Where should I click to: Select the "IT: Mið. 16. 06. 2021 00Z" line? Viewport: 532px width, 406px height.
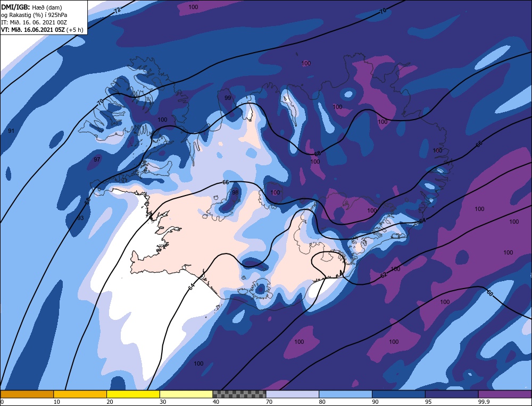click(x=34, y=22)
